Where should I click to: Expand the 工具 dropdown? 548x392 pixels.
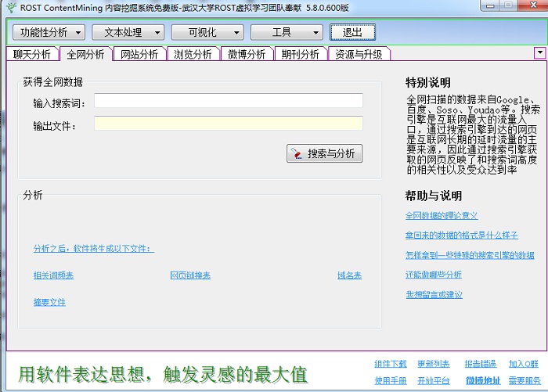(x=287, y=32)
